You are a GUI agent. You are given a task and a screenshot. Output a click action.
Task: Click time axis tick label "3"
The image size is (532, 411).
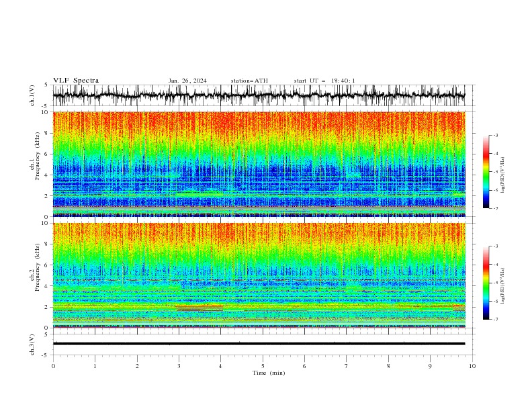179,366
